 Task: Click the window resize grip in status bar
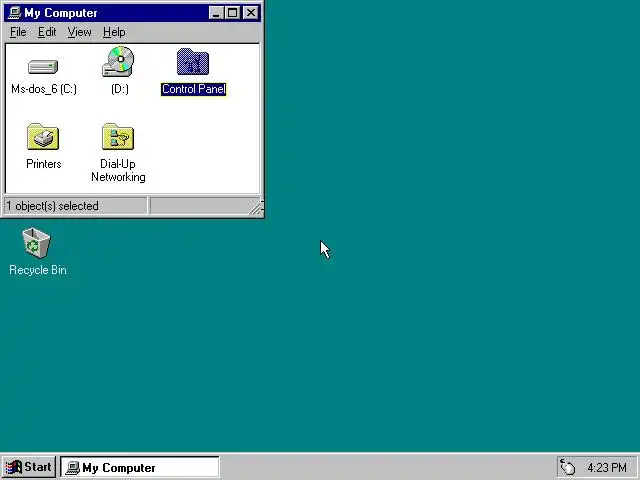tap(256, 207)
